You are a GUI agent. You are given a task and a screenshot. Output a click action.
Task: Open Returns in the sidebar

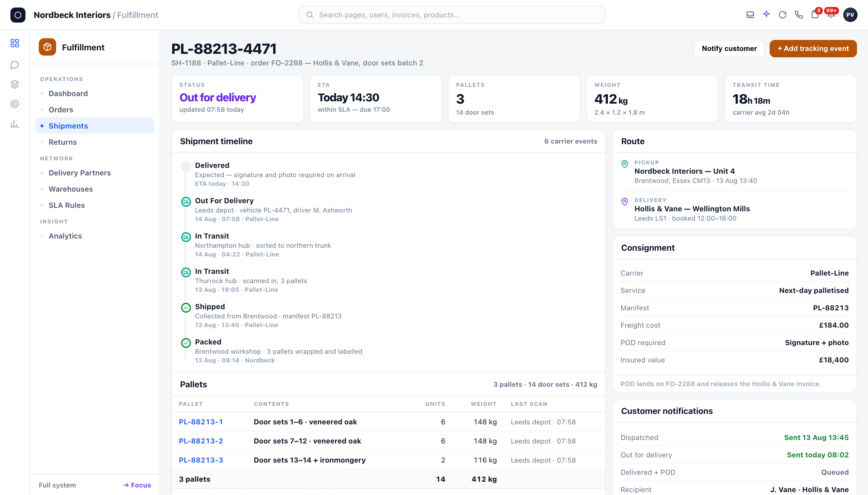pos(95,142)
